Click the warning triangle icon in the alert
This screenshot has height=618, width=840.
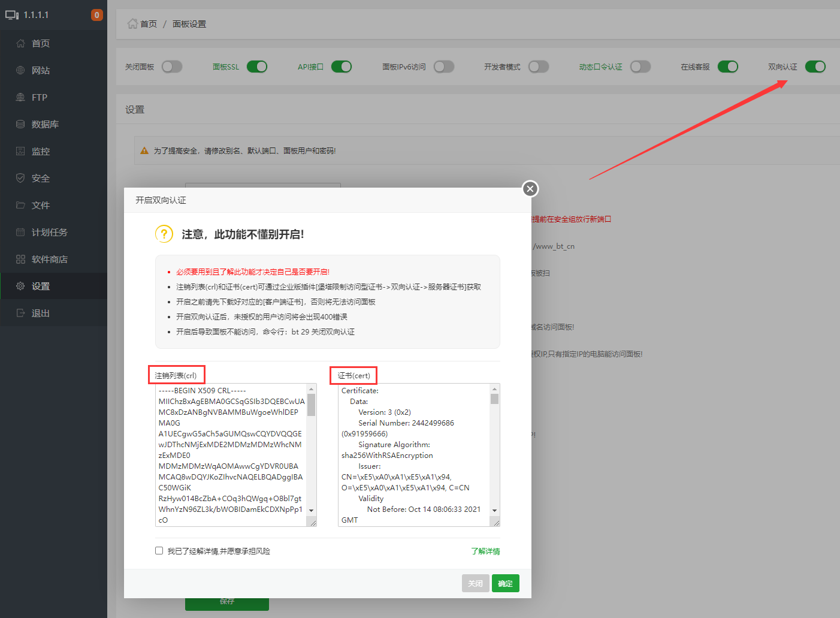pyautogui.click(x=144, y=151)
